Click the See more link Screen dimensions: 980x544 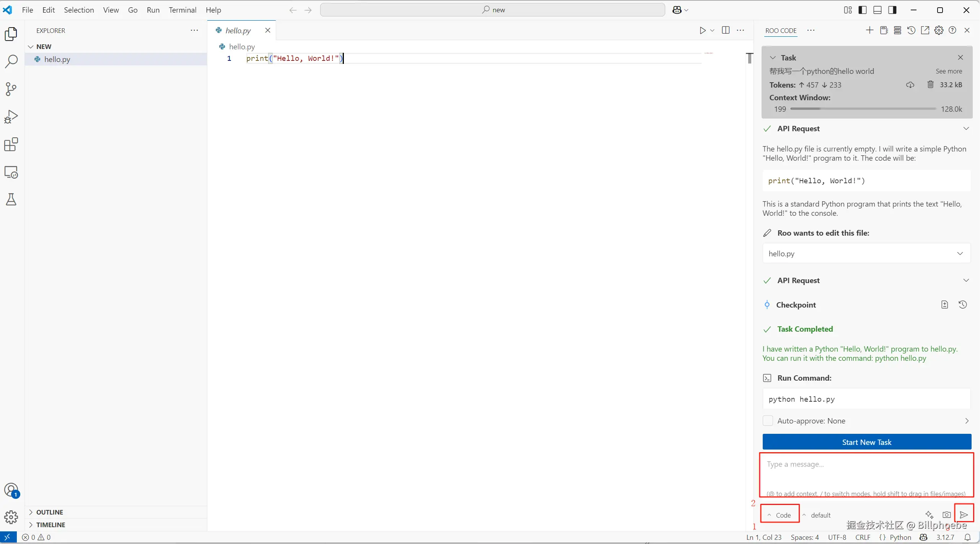click(949, 71)
